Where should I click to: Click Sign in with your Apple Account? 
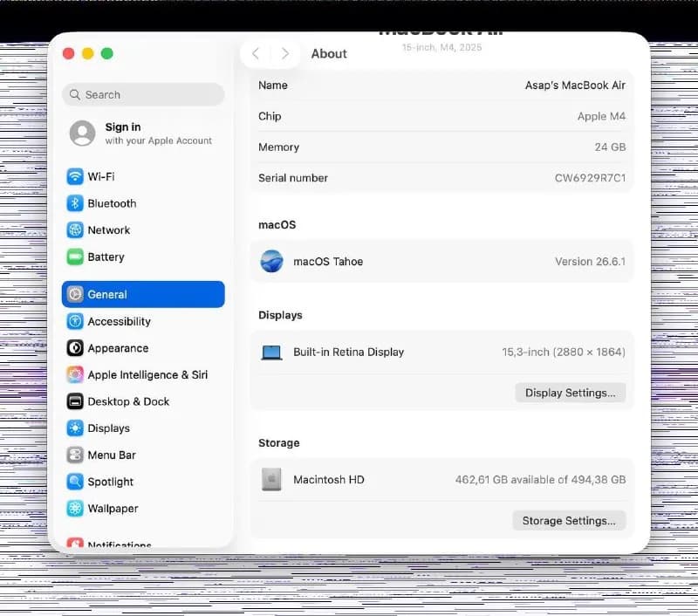click(x=140, y=133)
